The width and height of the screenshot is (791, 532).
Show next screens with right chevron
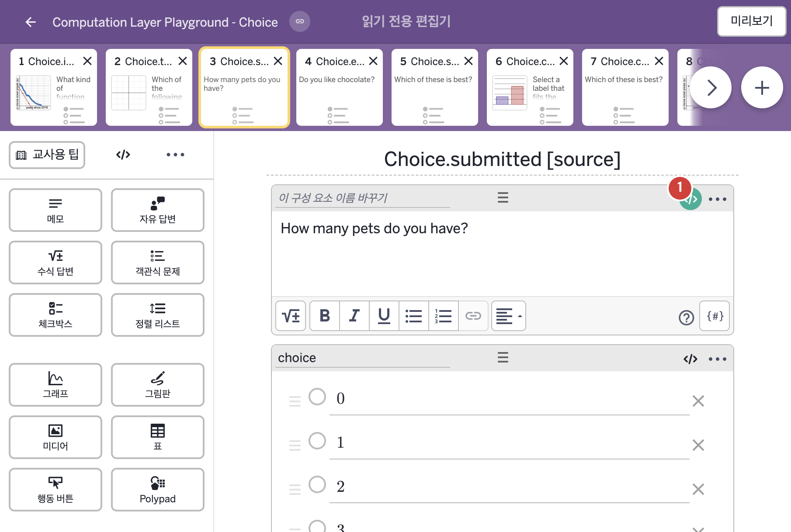pos(711,88)
